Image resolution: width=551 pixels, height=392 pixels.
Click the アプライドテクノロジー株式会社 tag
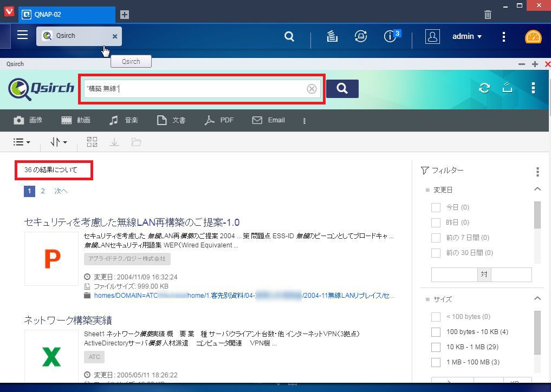click(x=127, y=259)
